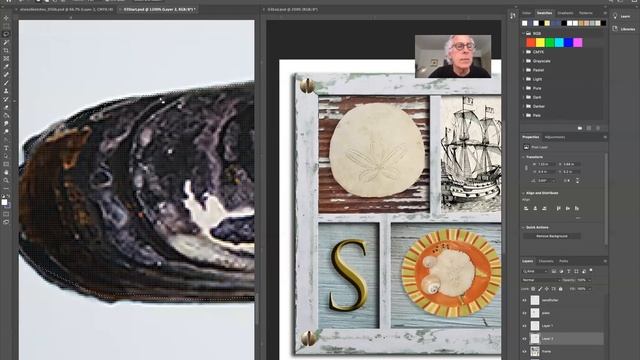Expand the Darker swatch group

point(523,107)
